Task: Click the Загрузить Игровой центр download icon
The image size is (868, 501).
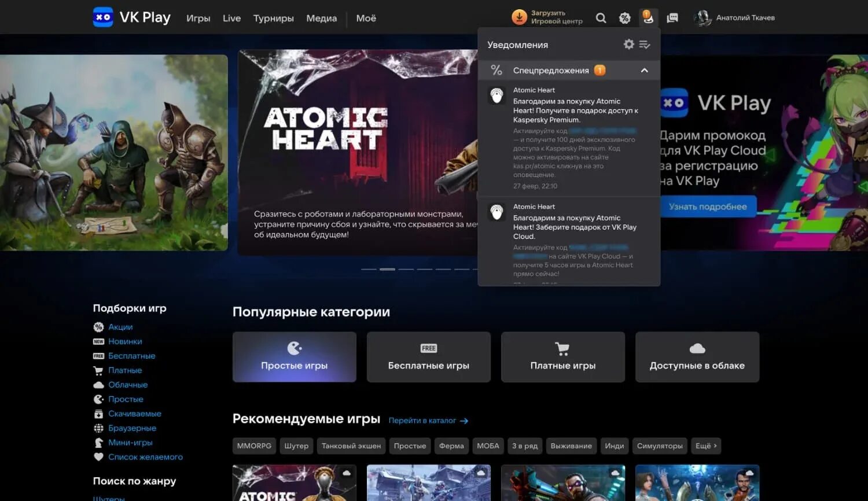Action: tap(519, 17)
